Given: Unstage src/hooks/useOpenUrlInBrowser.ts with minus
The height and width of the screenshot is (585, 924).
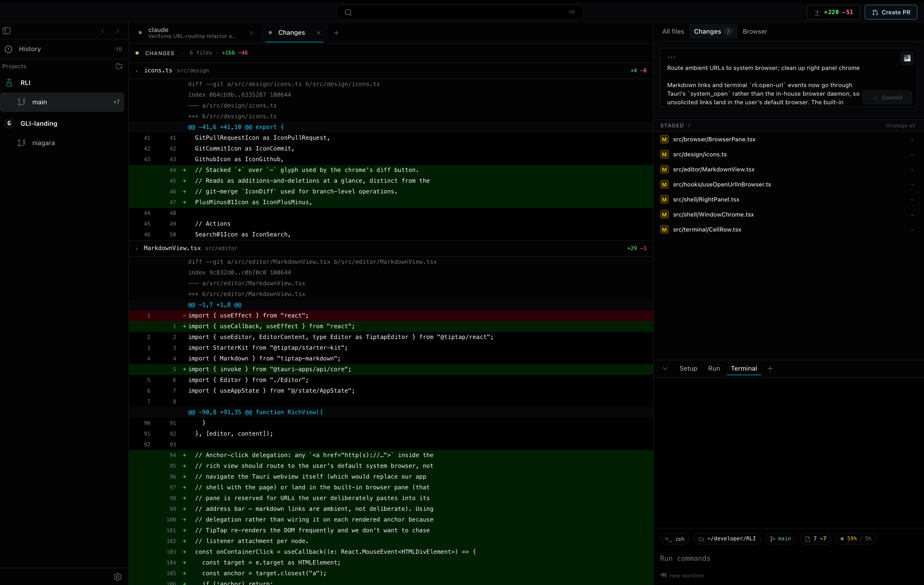Looking at the screenshot, I should pos(912,184).
